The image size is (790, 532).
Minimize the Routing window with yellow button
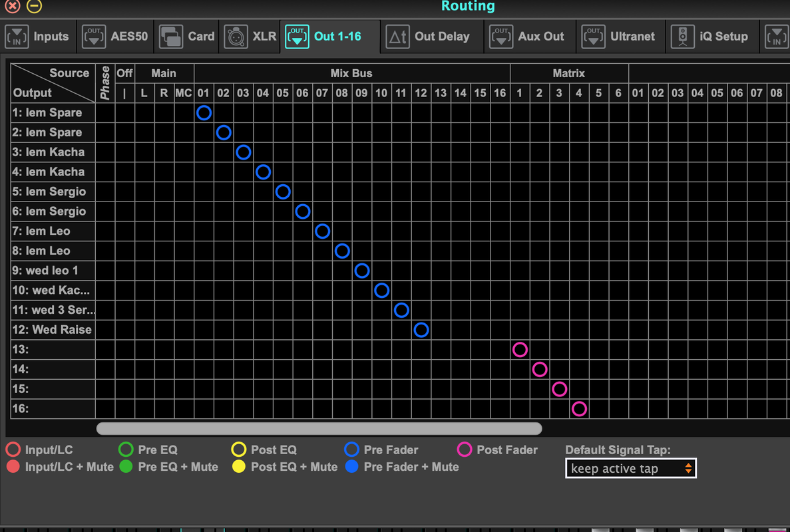(x=34, y=5)
